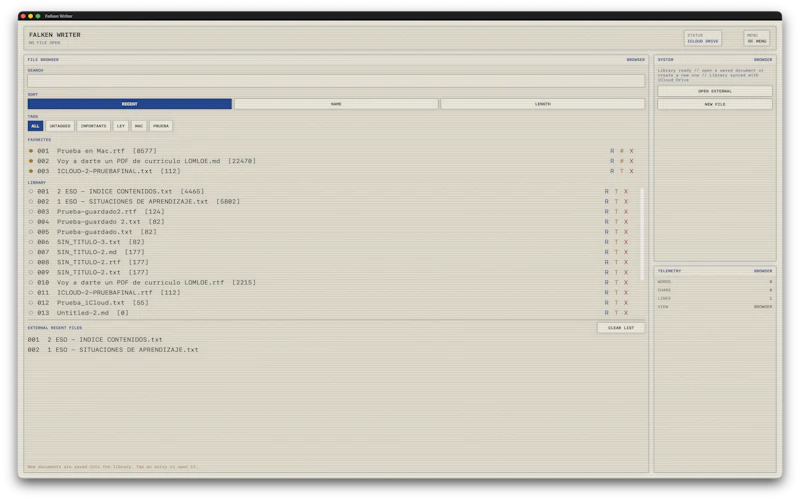Viewport: 800px width, 500px height.
Task: Filter by MAC tag
Action: click(x=139, y=126)
